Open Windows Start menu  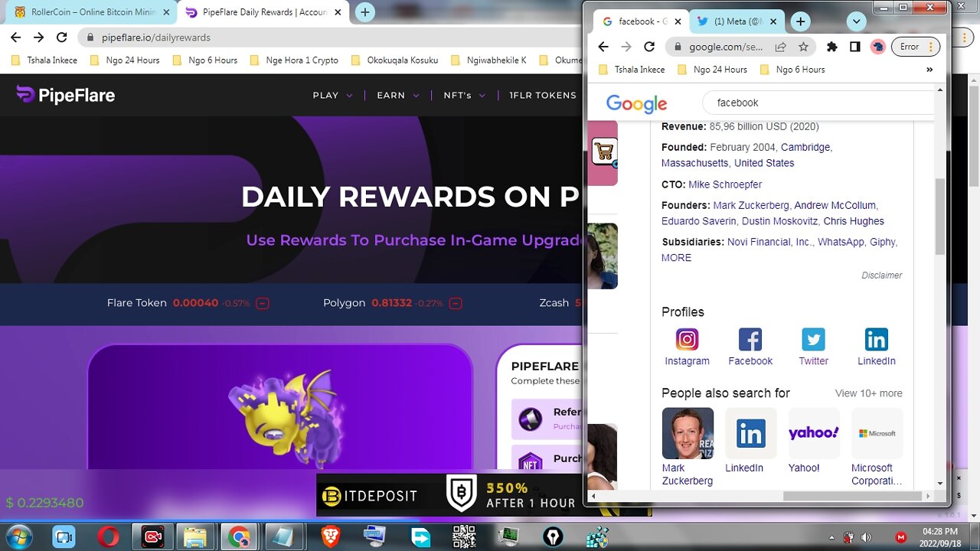18,536
